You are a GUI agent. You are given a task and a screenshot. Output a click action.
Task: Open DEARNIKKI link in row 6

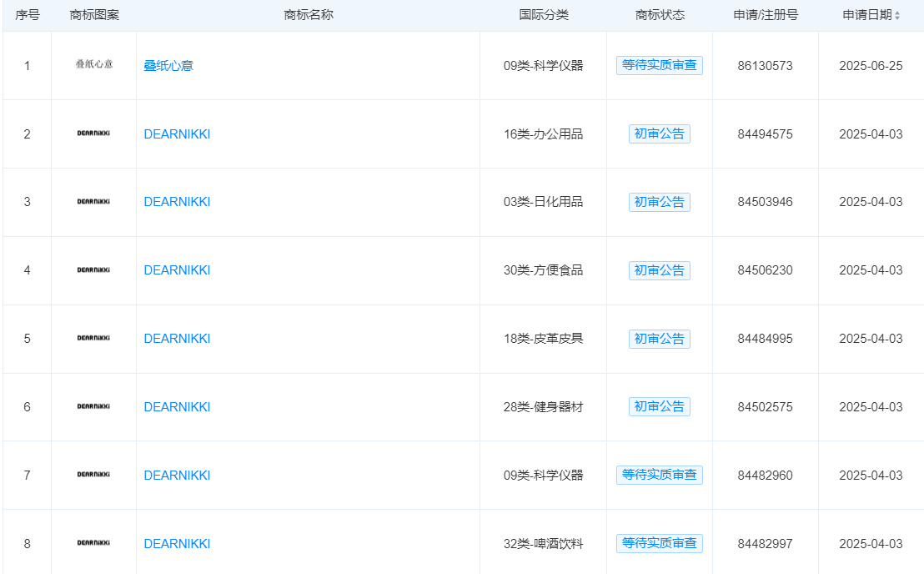click(x=177, y=406)
